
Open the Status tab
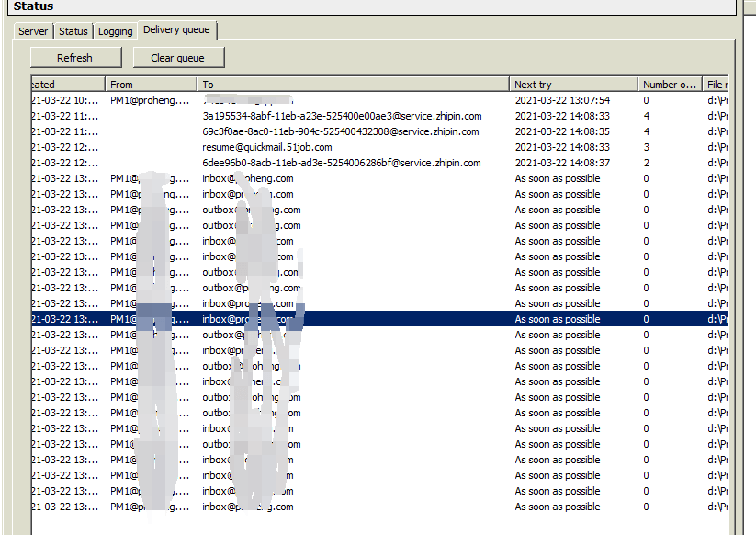73,31
